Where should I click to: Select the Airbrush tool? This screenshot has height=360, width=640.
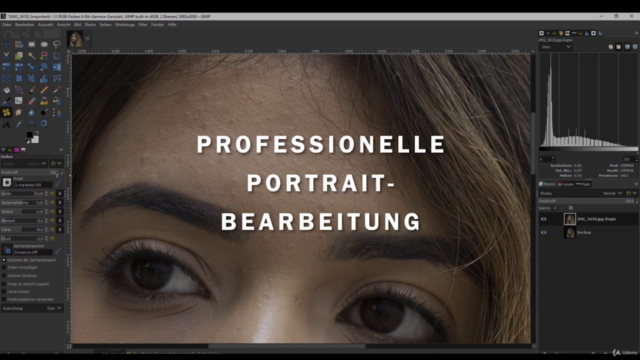pos(57,89)
